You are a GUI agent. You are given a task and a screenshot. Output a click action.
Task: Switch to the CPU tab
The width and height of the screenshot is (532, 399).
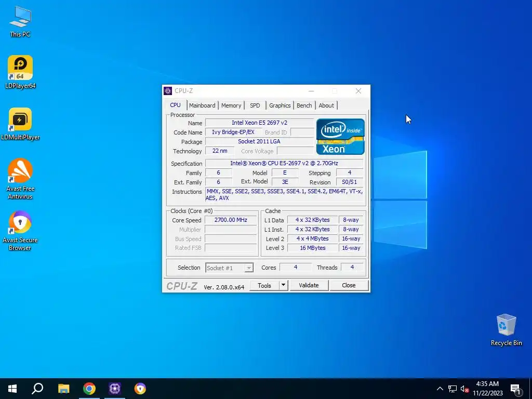pos(176,105)
